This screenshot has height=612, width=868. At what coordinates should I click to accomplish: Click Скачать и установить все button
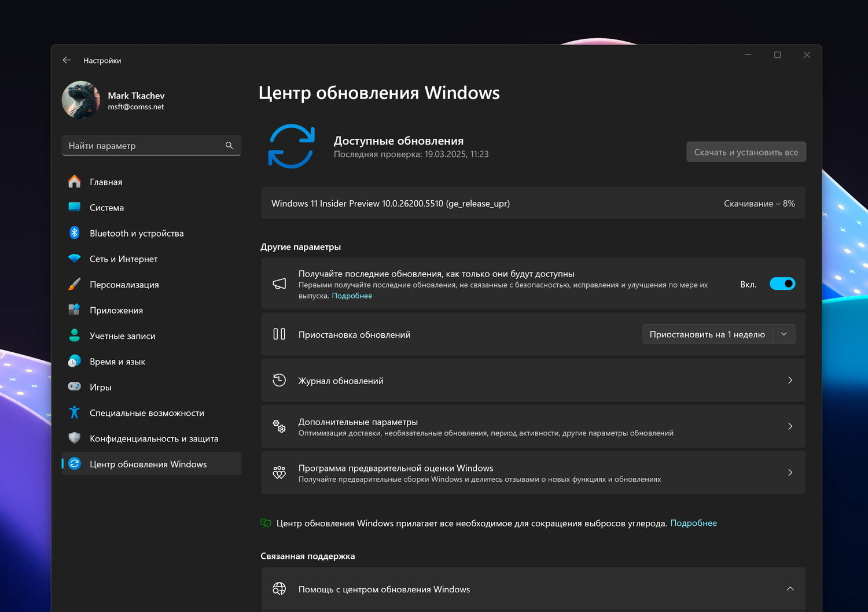[x=746, y=152]
